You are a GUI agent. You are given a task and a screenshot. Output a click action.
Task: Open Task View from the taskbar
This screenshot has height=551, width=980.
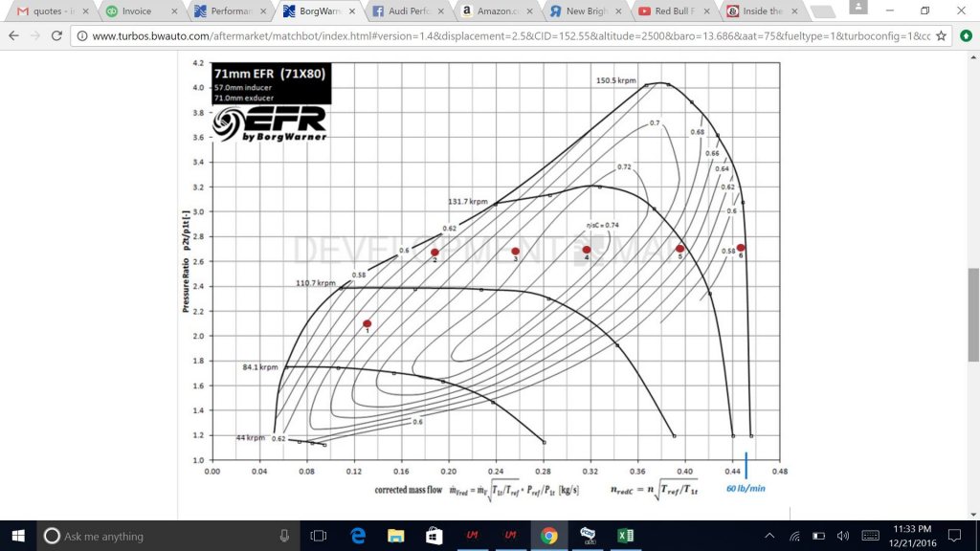point(319,536)
